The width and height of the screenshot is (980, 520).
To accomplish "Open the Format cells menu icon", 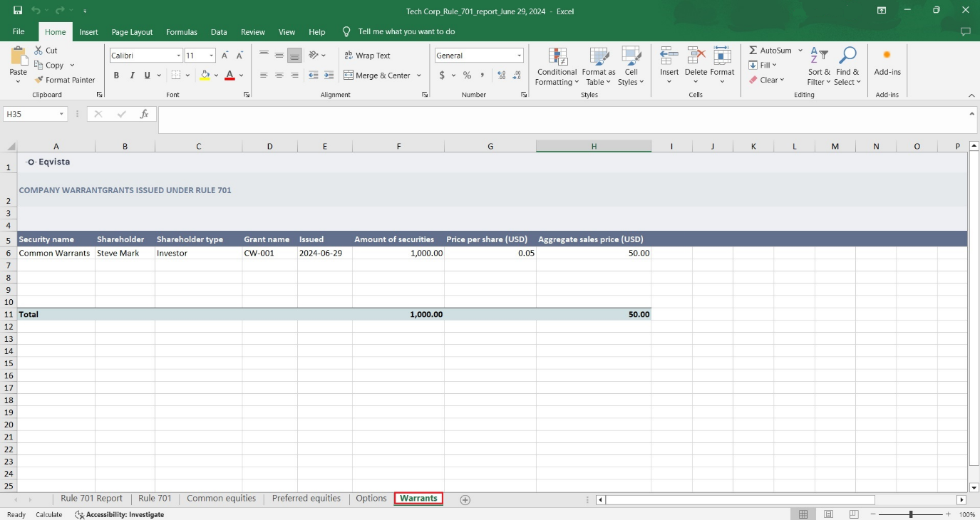I will coord(722,56).
